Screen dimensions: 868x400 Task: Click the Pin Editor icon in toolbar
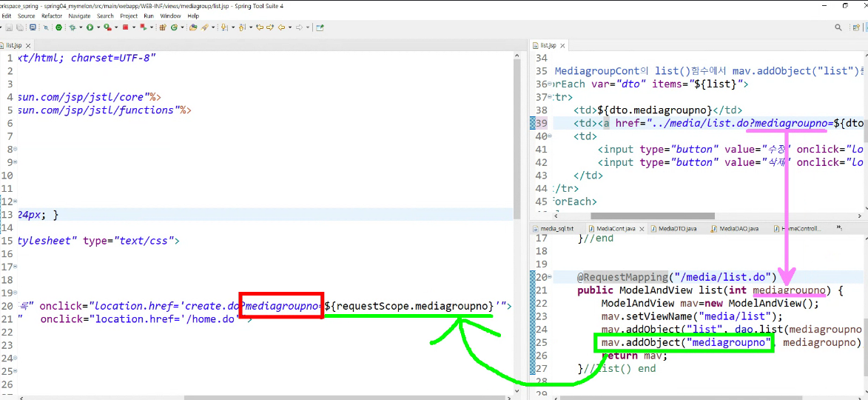click(320, 27)
